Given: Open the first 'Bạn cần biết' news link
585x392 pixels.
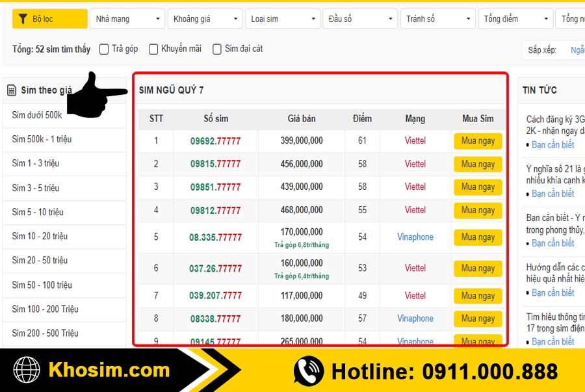Looking at the screenshot, I should [552, 144].
